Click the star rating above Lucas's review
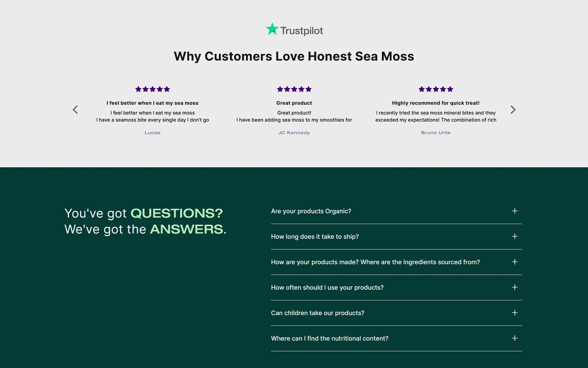588x368 pixels. pyautogui.click(x=153, y=89)
